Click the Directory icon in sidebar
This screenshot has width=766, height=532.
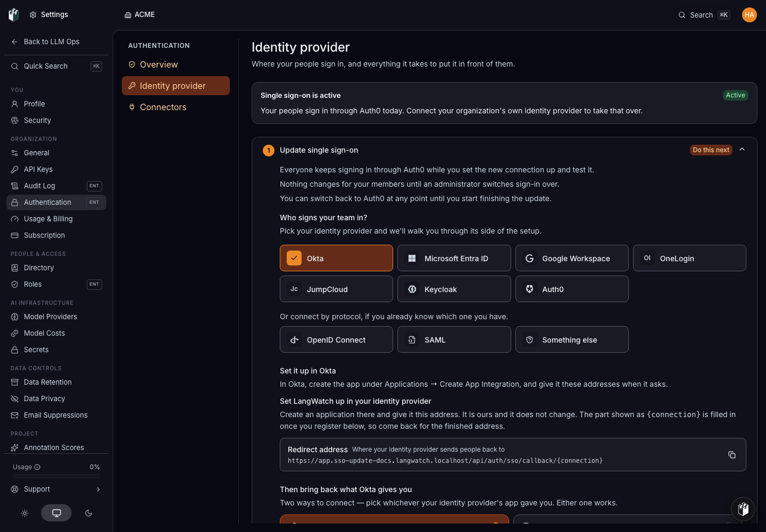(15, 268)
